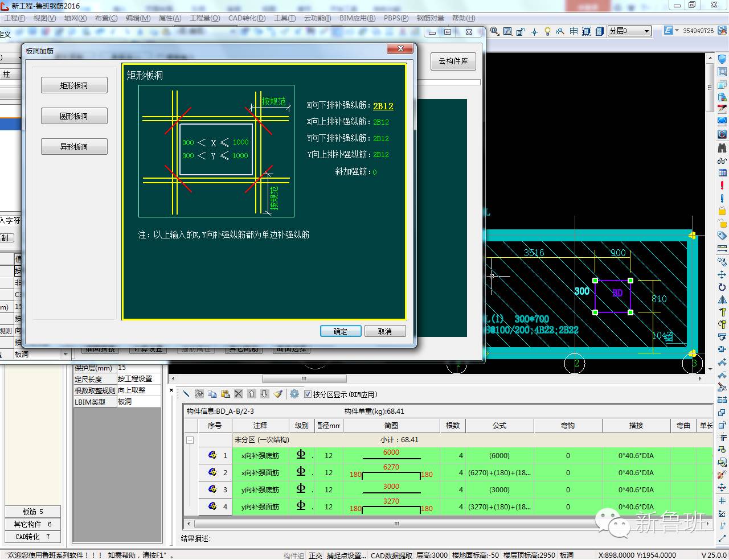Select the 板筋 5 category tab
The image size is (729, 560).
tap(33, 512)
